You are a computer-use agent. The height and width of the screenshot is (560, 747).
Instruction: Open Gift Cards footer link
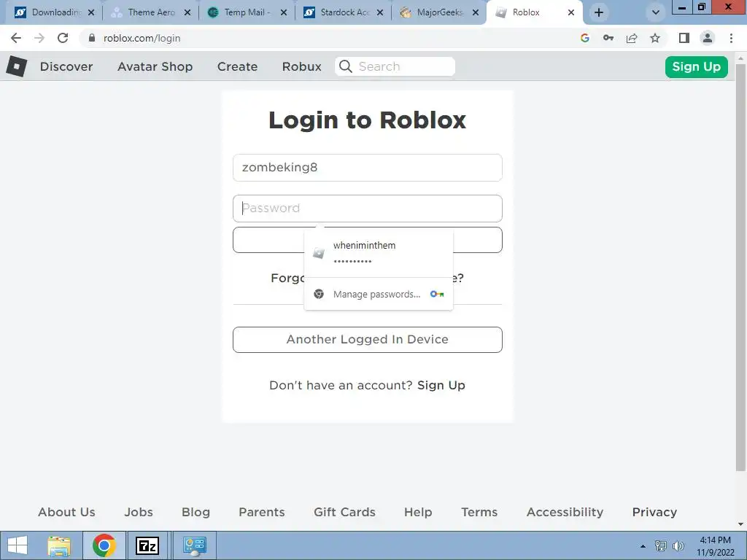(344, 512)
